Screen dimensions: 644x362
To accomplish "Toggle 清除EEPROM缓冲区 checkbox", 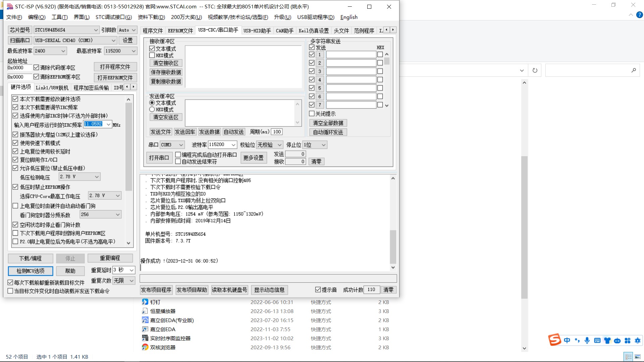I will coord(36,77).
